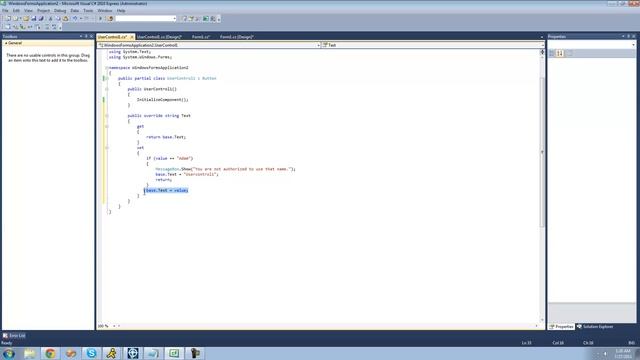Collapse the Text property outline
Viewport: 640px width, 360px height.
coord(107,116)
